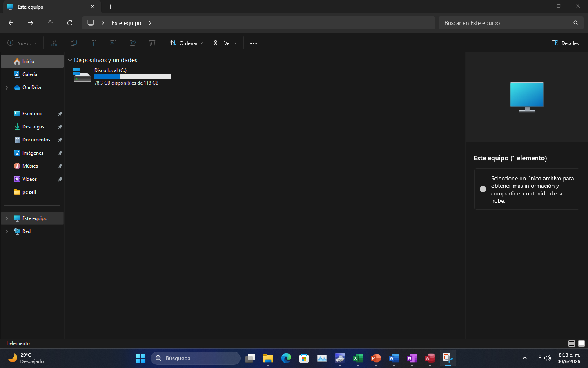Image resolution: width=588 pixels, height=368 pixels.
Task: Expand the OneDrive tree node
Action: pyautogui.click(x=7, y=88)
